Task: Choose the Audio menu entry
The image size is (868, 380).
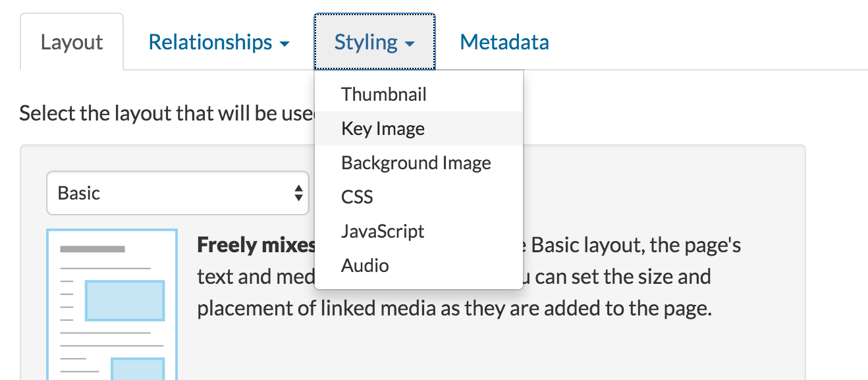Action: pos(365,265)
